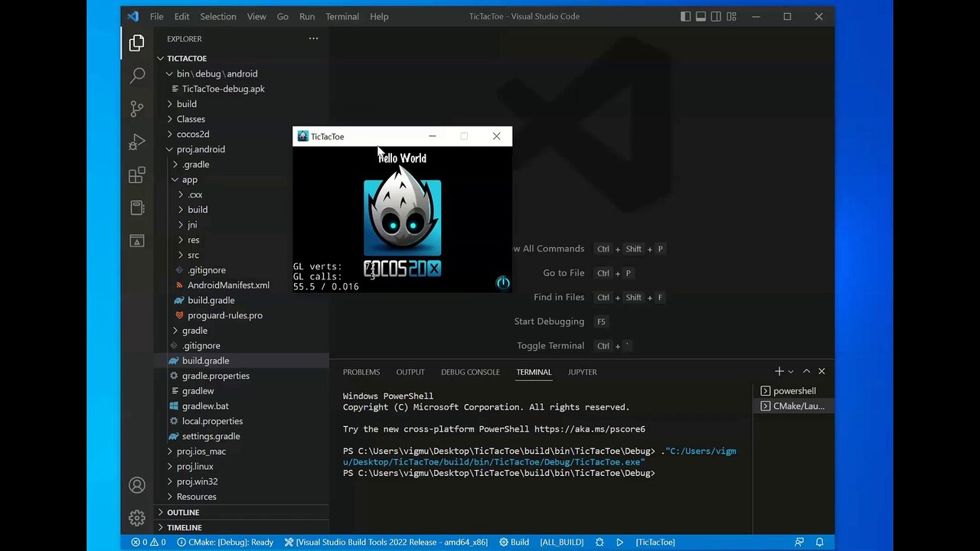
Task: Expand the jni folder
Action: pos(241,224)
